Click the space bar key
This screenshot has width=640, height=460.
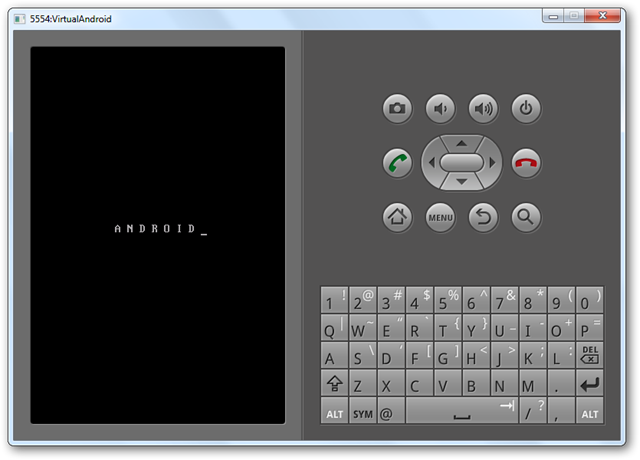coord(462,410)
